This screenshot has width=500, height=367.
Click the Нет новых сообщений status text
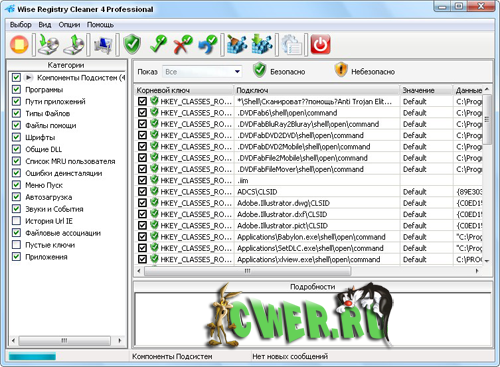click(290, 356)
